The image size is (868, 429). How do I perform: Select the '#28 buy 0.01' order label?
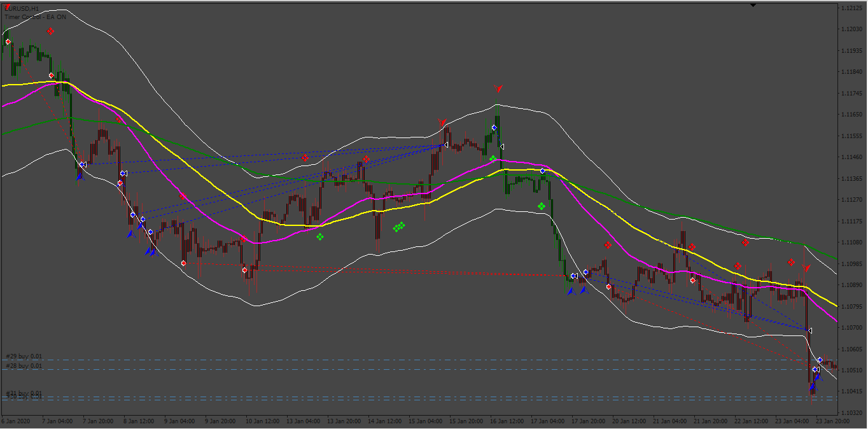click(24, 366)
